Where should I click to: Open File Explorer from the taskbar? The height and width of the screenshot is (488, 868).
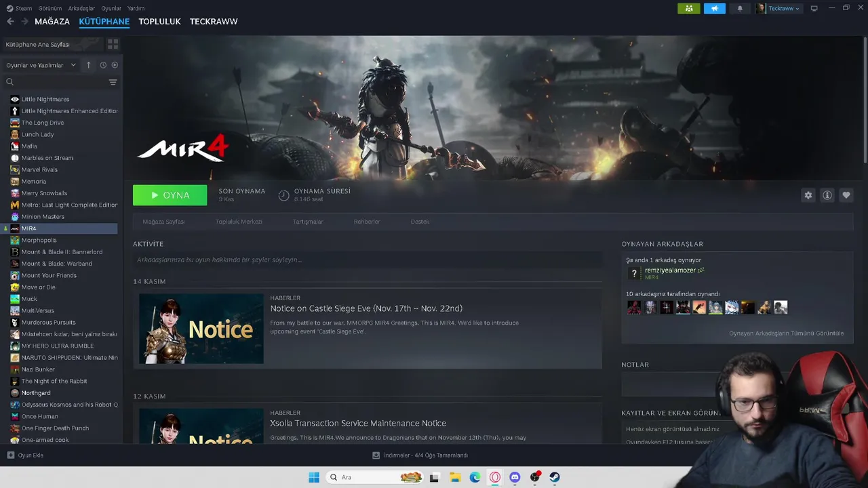coord(455,477)
